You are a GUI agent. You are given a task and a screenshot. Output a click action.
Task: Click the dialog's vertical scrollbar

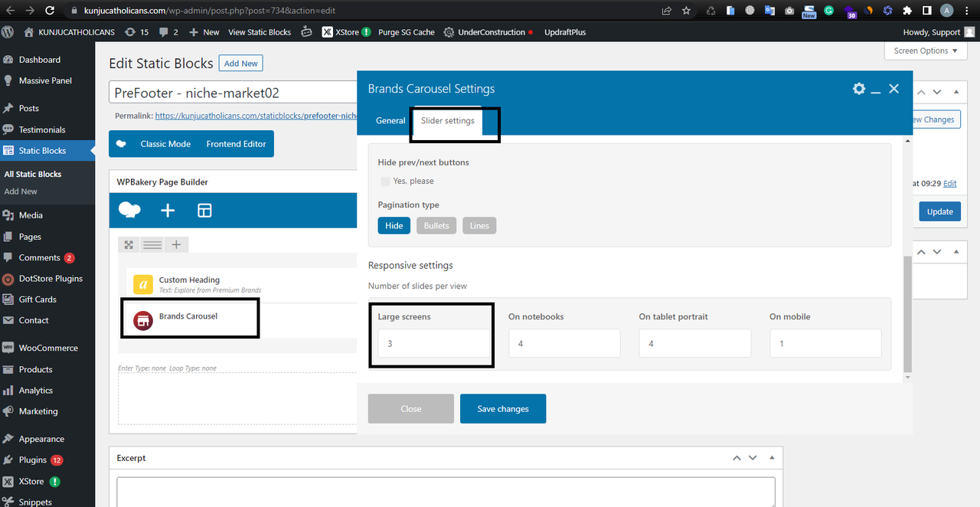[x=908, y=314]
